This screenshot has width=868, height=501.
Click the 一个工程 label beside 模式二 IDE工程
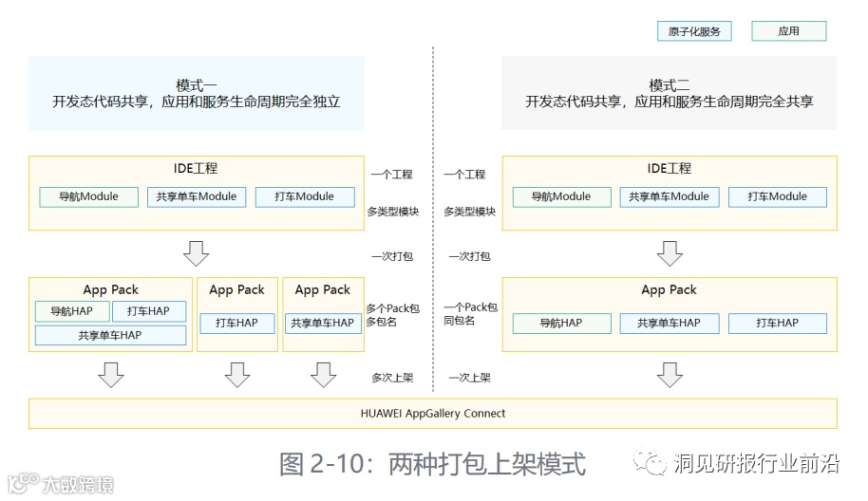point(464,175)
